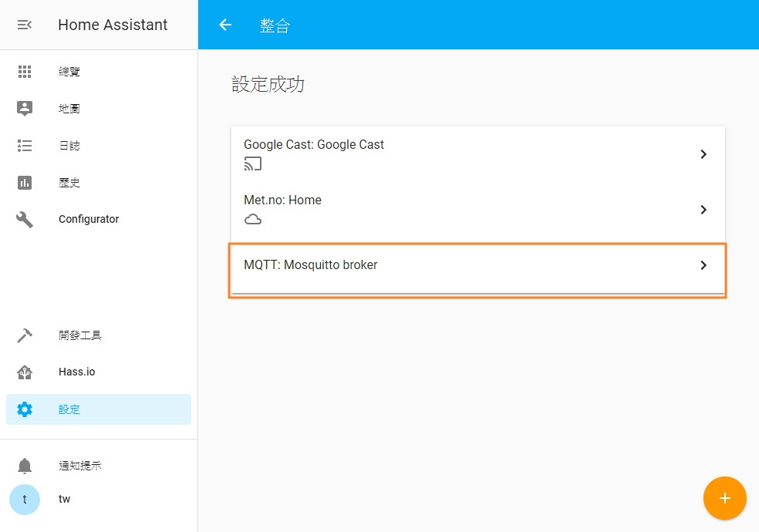The height and width of the screenshot is (532, 759).
Task: Select 總覽 in the sidebar
Action: [99, 72]
